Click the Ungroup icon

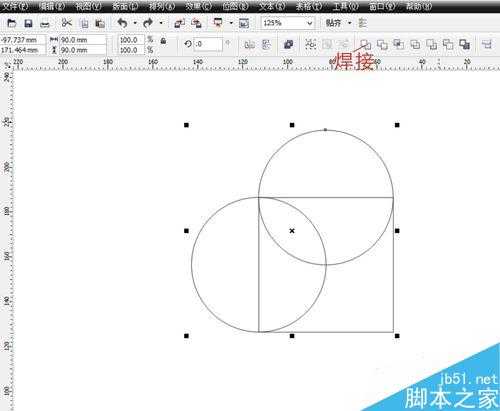328,44
